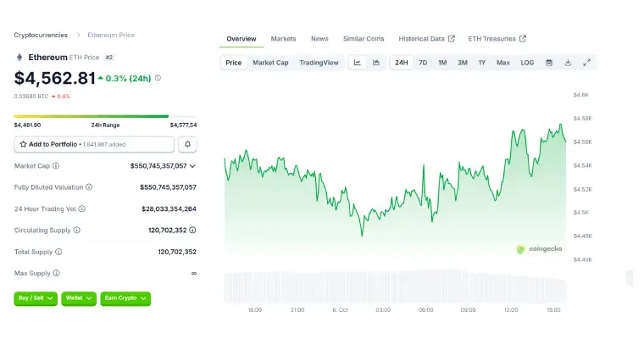Switch to candlestick chart view icon
This screenshot has height=339, width=644.
[x=376, y=63]
